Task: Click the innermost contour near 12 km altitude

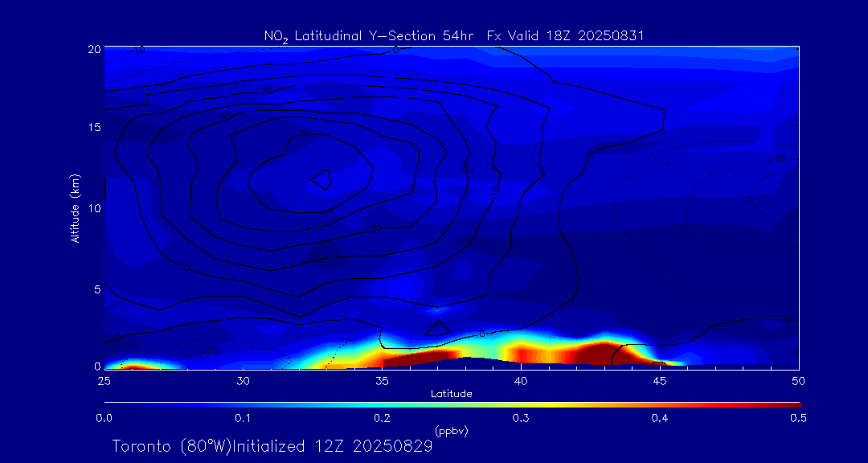Action: click(322, 179)
